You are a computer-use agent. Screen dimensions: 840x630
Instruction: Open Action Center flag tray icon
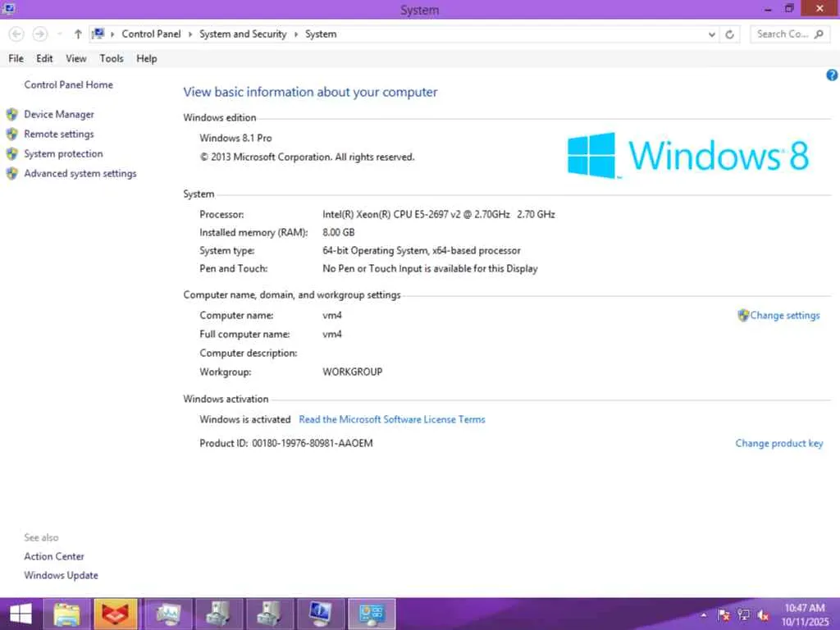(x=724, y=615)
